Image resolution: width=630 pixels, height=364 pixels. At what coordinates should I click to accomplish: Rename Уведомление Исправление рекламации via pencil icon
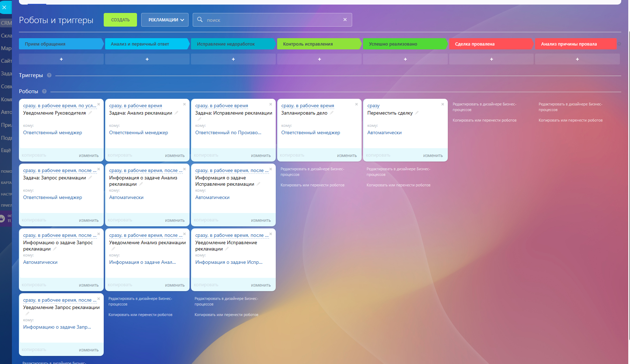227,249
